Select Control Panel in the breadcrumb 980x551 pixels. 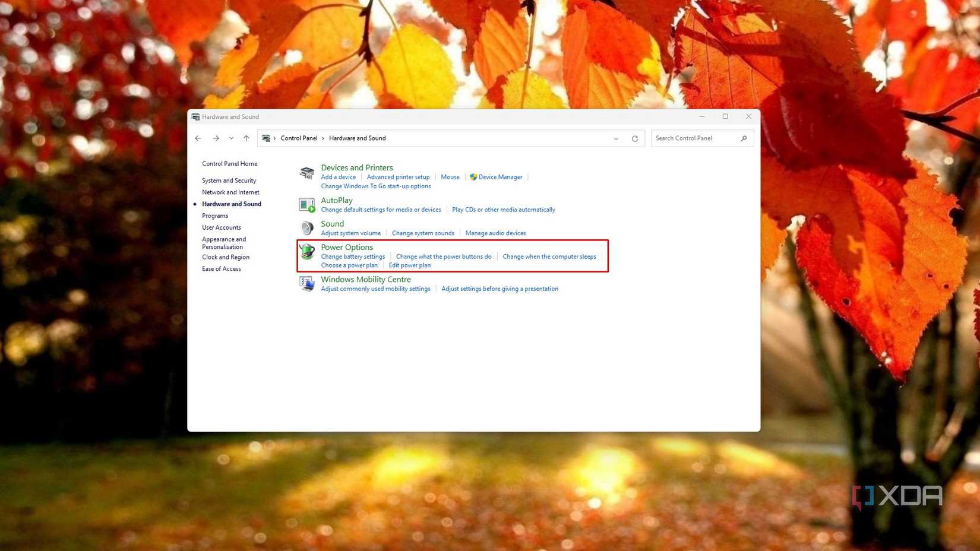pyautogui.click(x=299, y=138)
